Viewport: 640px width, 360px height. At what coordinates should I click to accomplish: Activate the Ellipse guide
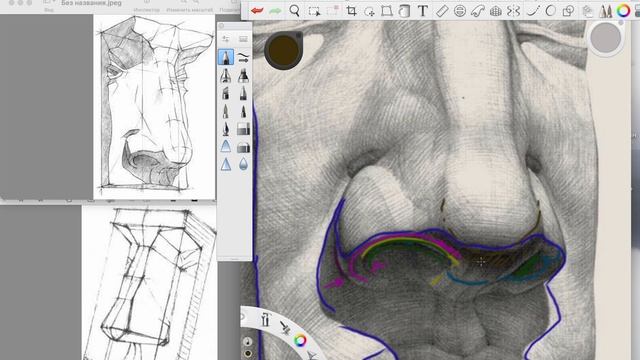click(x=460, y=11)
